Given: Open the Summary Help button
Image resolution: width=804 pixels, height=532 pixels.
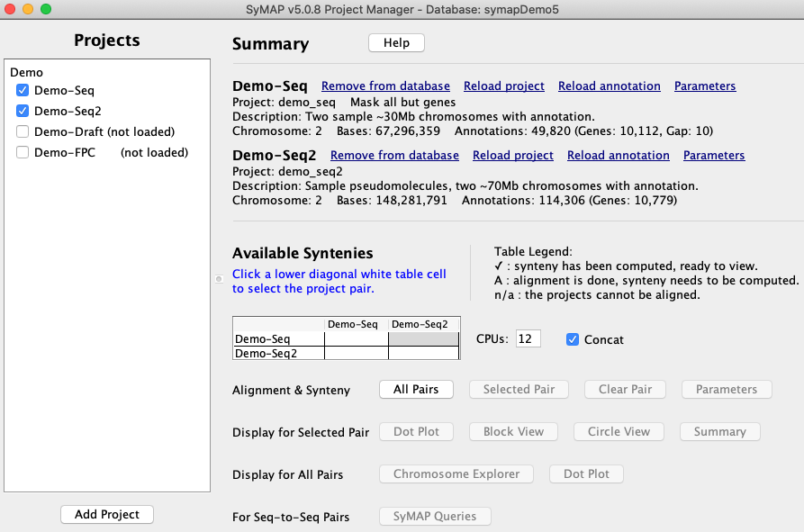Looking at the screenshot, I should tap(396, 43).
